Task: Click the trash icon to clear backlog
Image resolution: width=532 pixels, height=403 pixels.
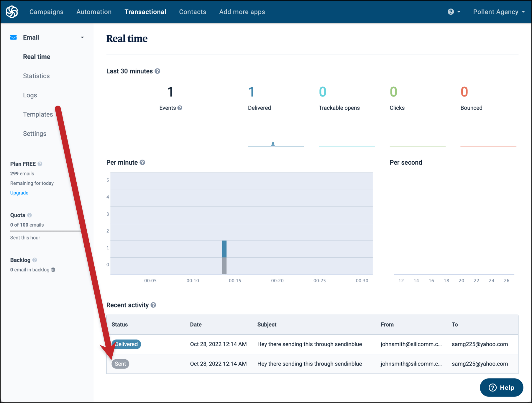Action: (x=53, y=270)
